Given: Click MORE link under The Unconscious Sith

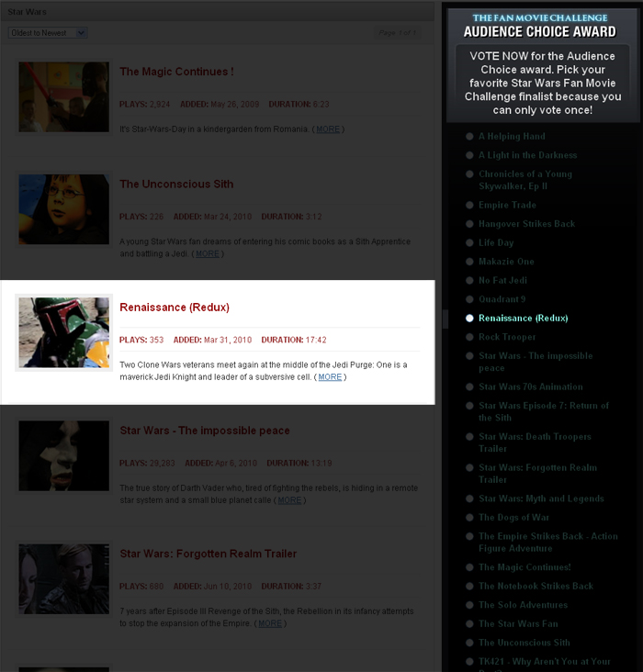Looking at the screenshot, I should point(208,253).
